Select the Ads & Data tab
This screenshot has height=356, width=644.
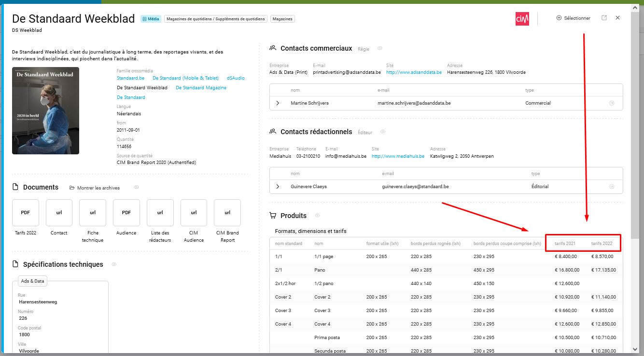pyautogui.click(x=32, y=281)
